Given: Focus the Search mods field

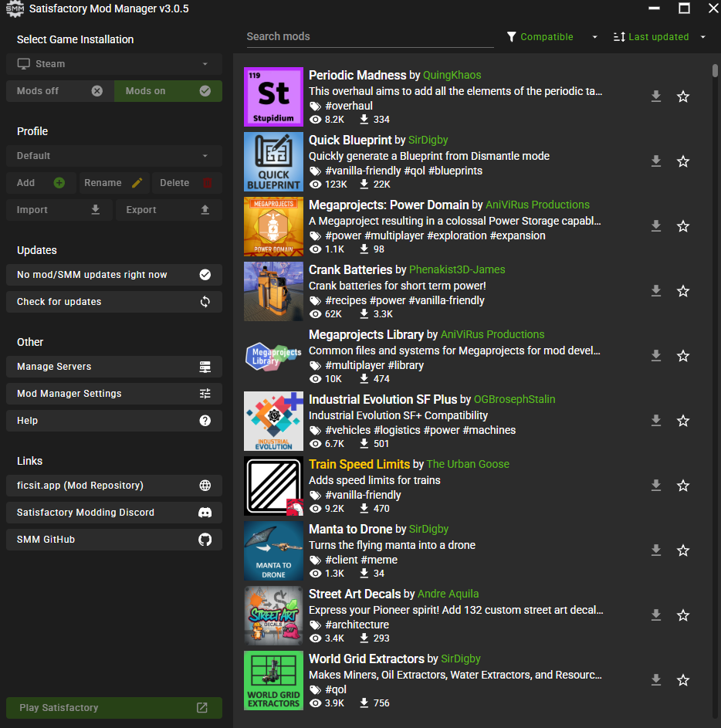Looking at the screenshot, I should coord(370,37).
